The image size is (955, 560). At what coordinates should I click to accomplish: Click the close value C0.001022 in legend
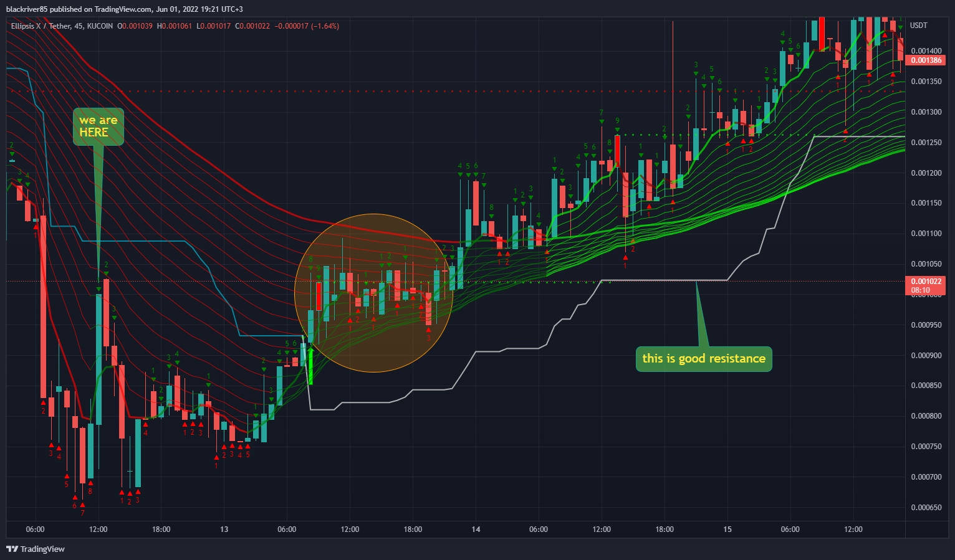click(x=252, y=26)
